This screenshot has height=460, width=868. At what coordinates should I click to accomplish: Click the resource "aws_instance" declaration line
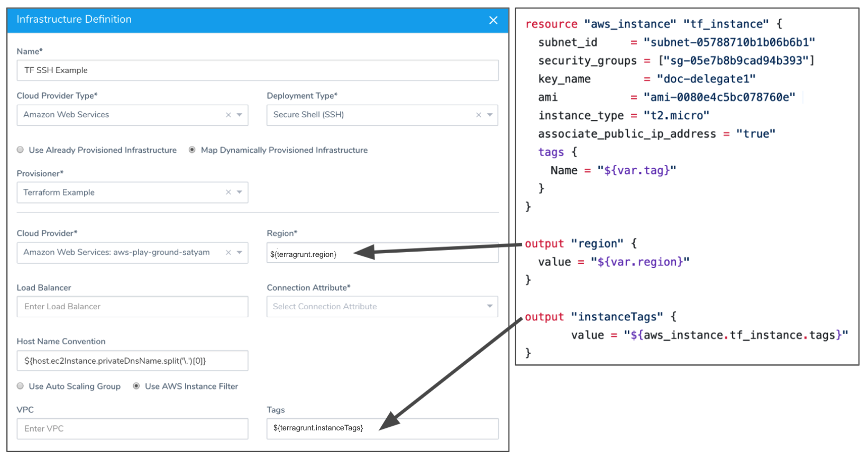(x=654, y=24)
